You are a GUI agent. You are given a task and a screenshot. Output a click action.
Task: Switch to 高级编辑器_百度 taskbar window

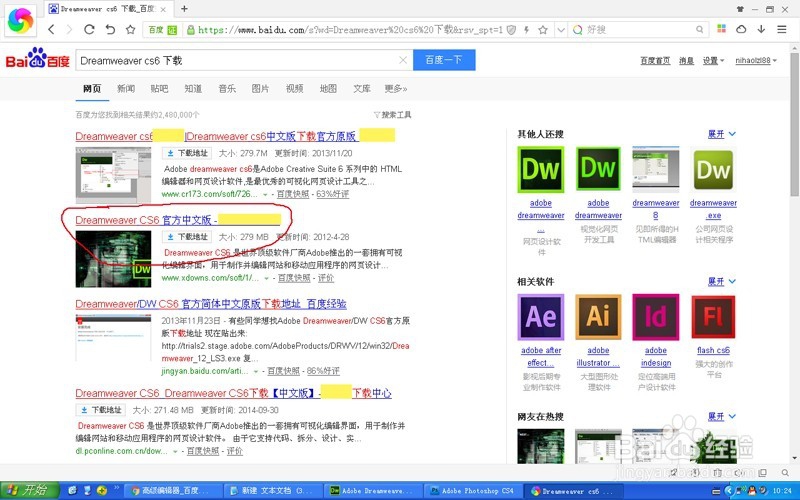click(x=172, y=491)
